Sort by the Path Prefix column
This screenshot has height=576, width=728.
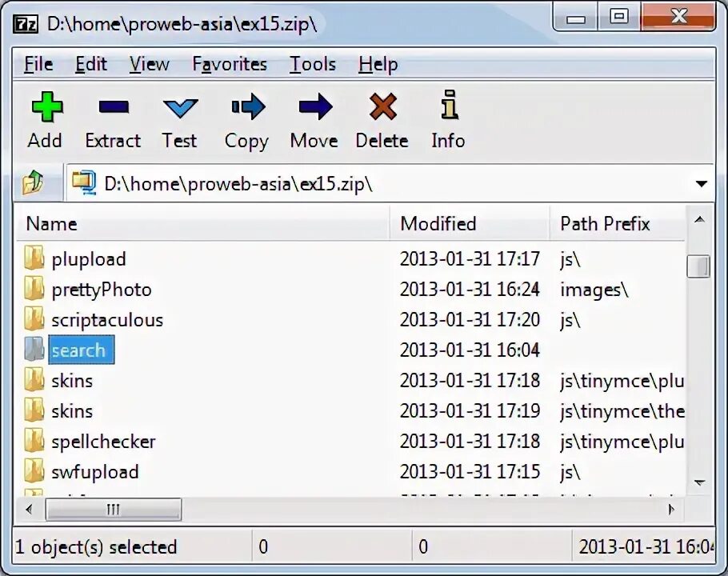pos(605,223)
